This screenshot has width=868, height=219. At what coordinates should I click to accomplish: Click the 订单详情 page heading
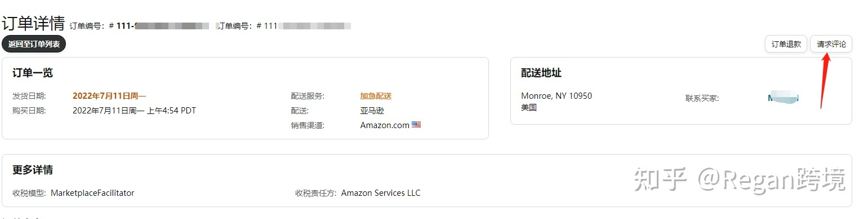click(33, 23)
